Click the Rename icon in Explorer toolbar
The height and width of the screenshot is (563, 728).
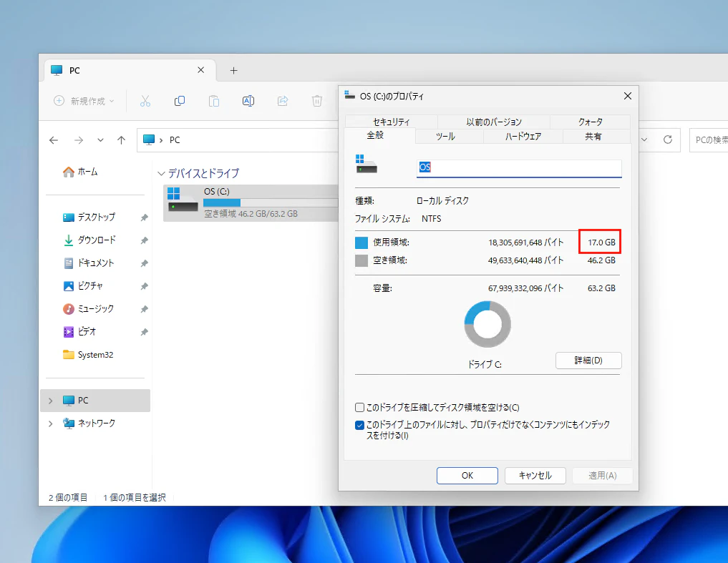click(248, 101)
